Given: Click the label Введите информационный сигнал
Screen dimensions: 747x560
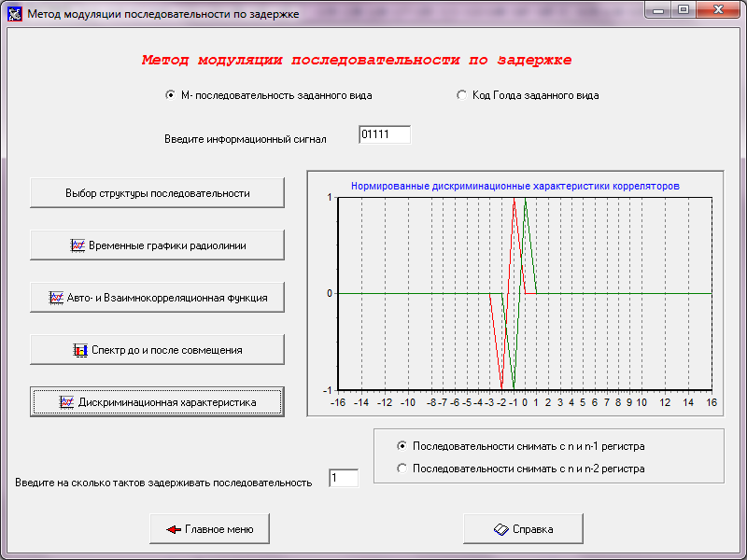Looking at the screenshot, I should point(246,139).
